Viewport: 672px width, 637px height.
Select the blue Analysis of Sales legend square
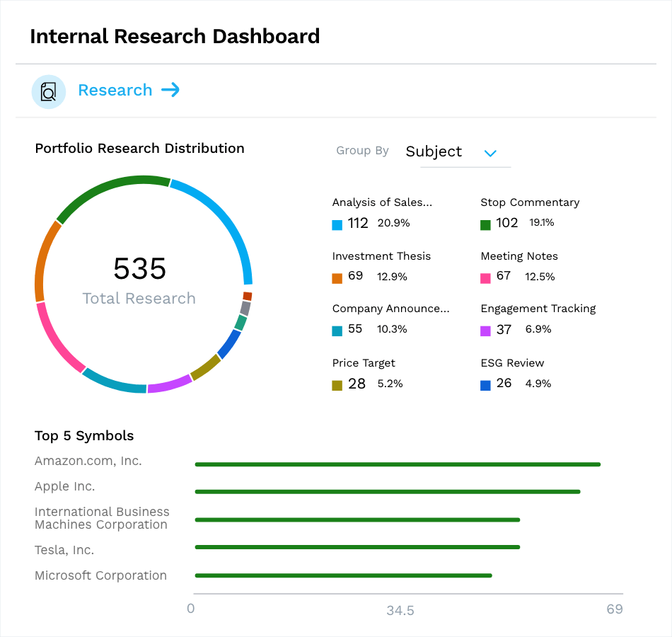pyautogui.click(x=337, y=222)
